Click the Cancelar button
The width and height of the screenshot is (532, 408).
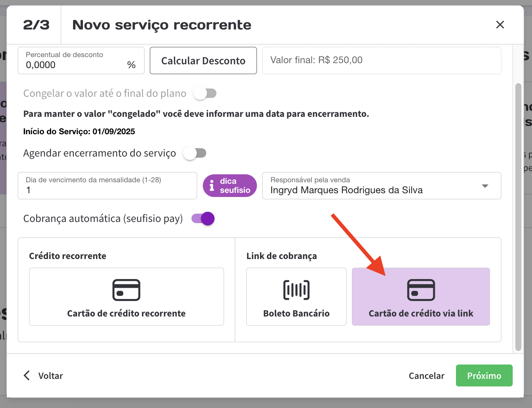tap(426, 375)
